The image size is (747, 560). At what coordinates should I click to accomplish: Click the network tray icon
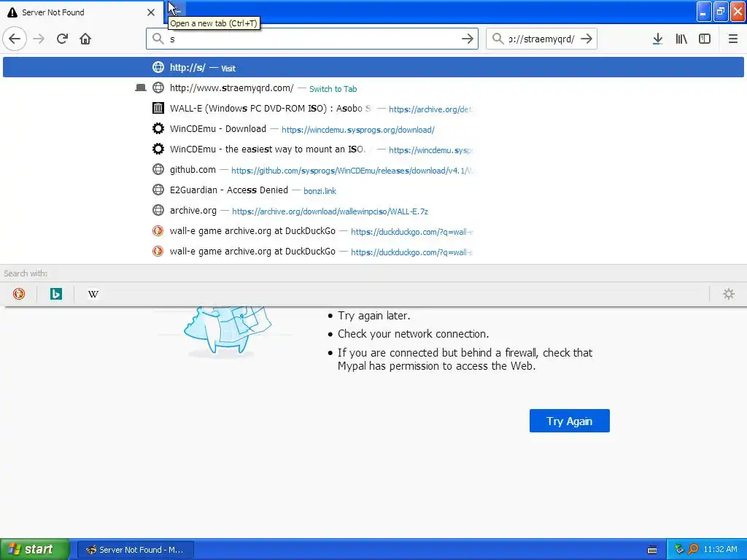coord(679,550)
